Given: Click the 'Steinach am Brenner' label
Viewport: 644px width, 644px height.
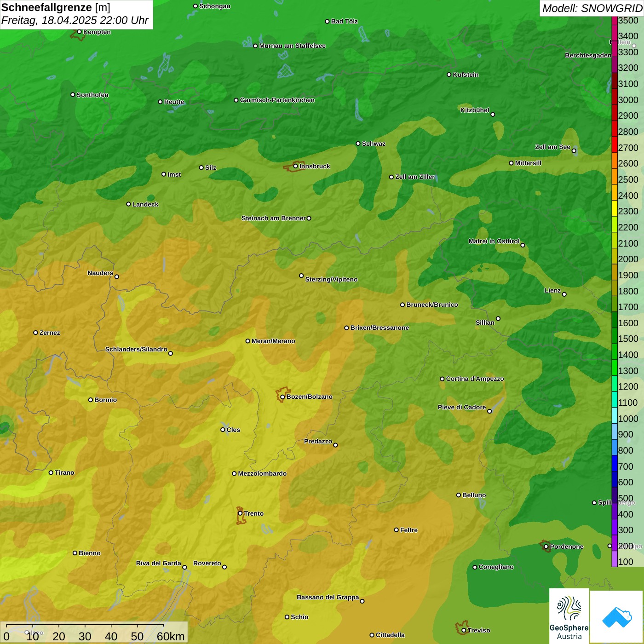Looking at the screenshot, I should click(274, 218).
